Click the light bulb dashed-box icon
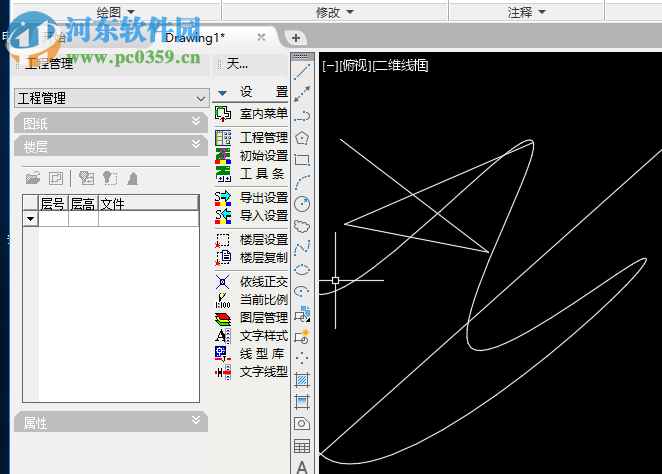The image size is (662, 474). click(110, 178)
